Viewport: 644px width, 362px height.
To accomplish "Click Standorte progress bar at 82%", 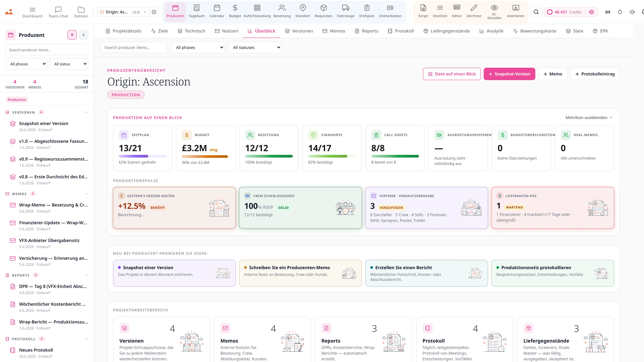I will click(x=332, y=156).
